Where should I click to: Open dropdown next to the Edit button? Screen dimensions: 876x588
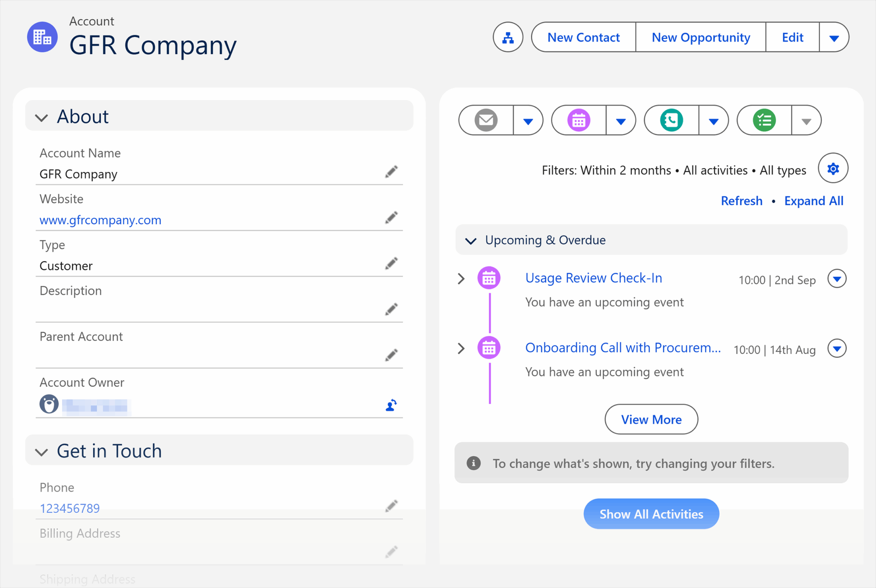[835, 38]
